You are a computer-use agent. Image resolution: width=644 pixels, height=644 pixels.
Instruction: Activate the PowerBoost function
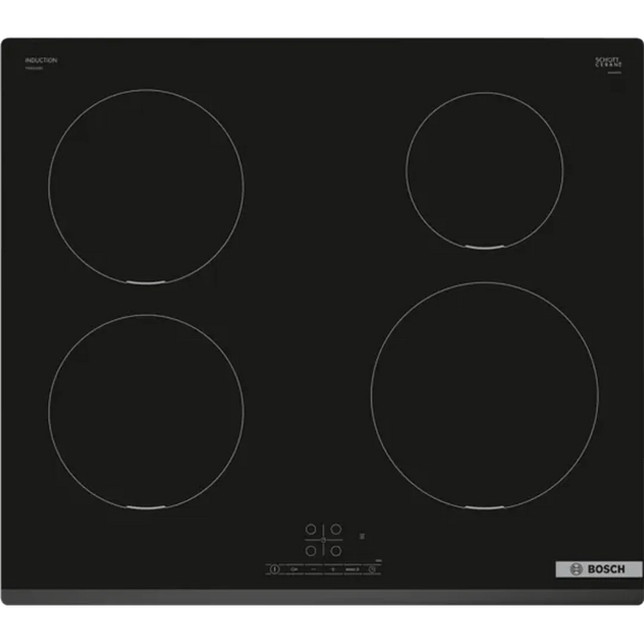pos(352,568)
